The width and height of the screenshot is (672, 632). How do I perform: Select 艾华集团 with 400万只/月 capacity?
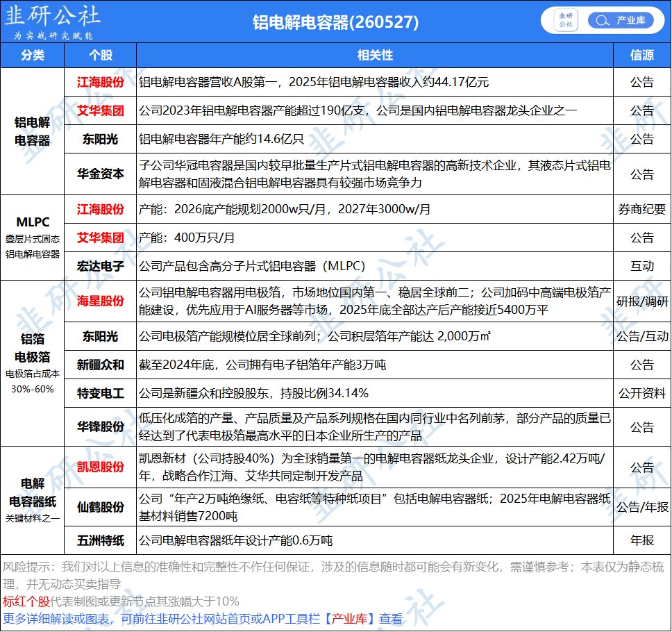pos(100,238)
